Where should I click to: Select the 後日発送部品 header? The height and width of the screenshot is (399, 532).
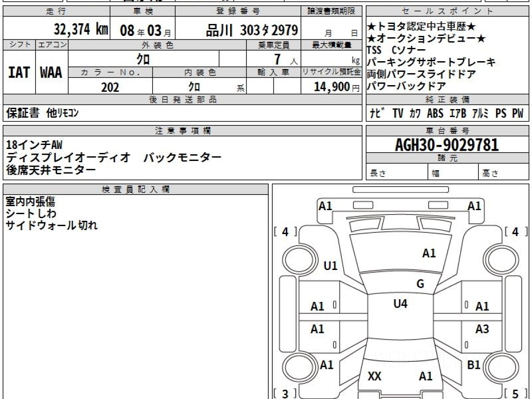pos(183,99)
